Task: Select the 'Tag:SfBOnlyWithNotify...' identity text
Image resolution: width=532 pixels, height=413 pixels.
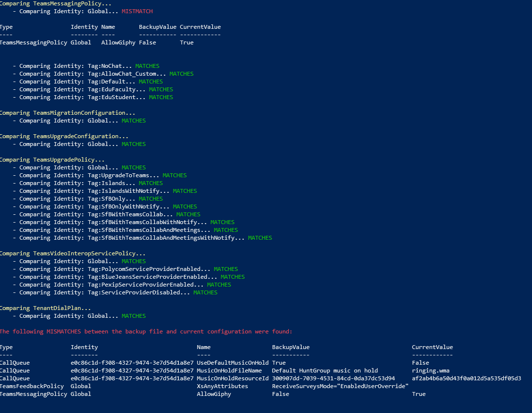Action: pos(129,206)
